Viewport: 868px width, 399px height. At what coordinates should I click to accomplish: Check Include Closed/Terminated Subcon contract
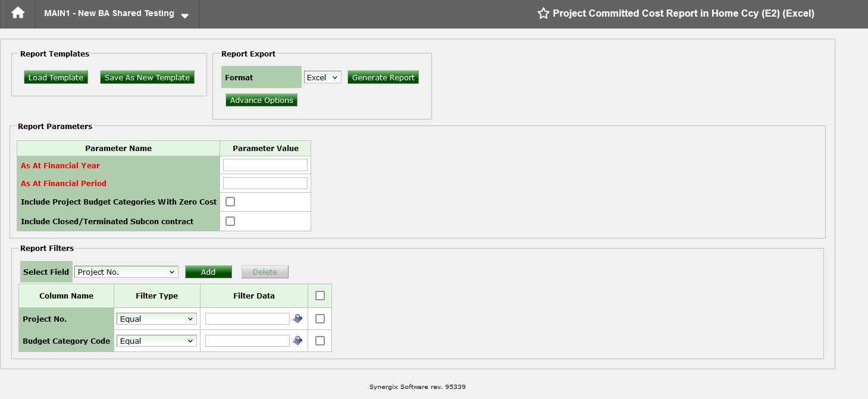pos(230,221)
